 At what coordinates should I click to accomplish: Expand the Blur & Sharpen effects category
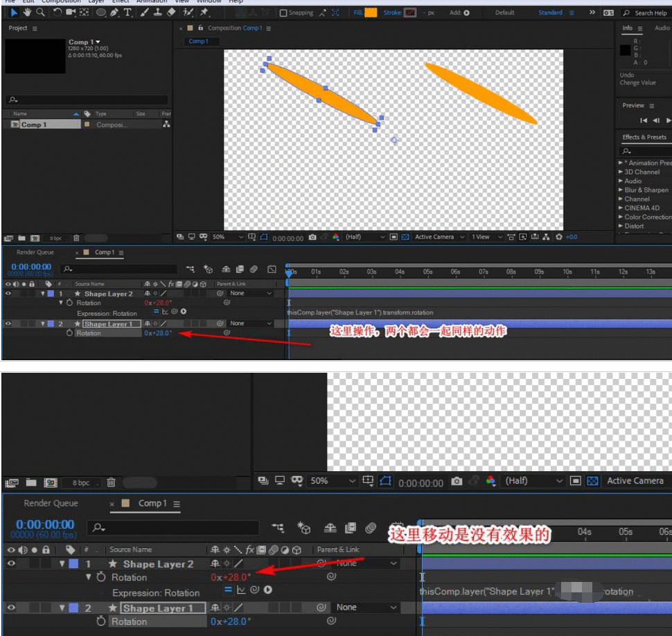pos(645,190)
